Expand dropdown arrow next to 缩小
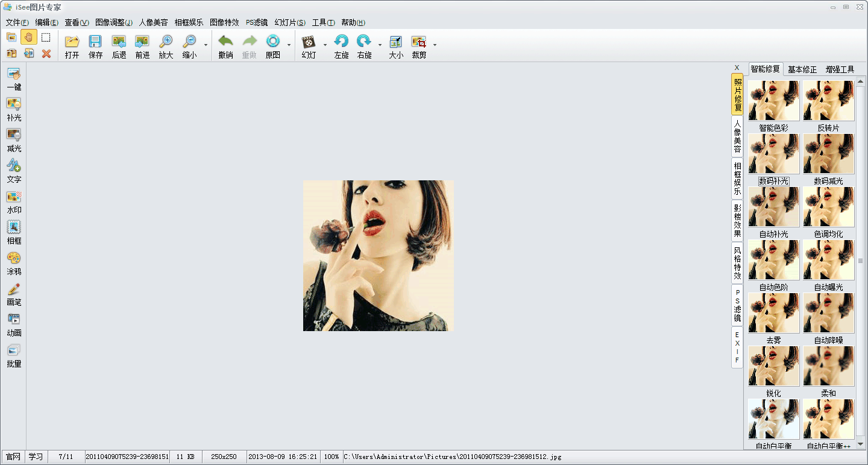Image resolution: width=868 pixels, height=465 pixels. pos(206,45)
